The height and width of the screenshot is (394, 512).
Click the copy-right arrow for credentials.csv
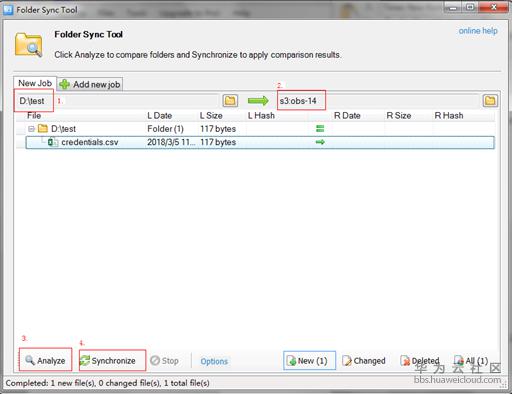pyautogui.click(x=320, y=142)
